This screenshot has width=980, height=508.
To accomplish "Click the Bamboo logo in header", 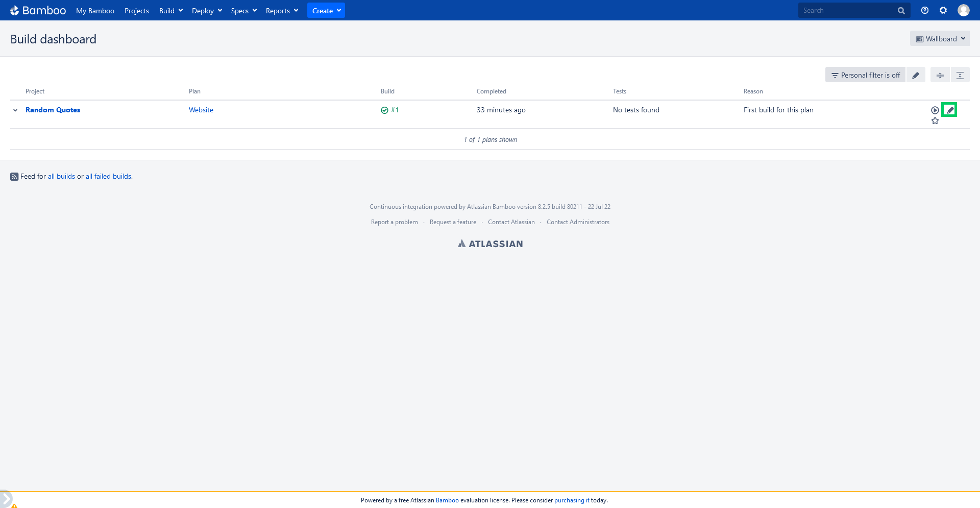I will (38, 10).
